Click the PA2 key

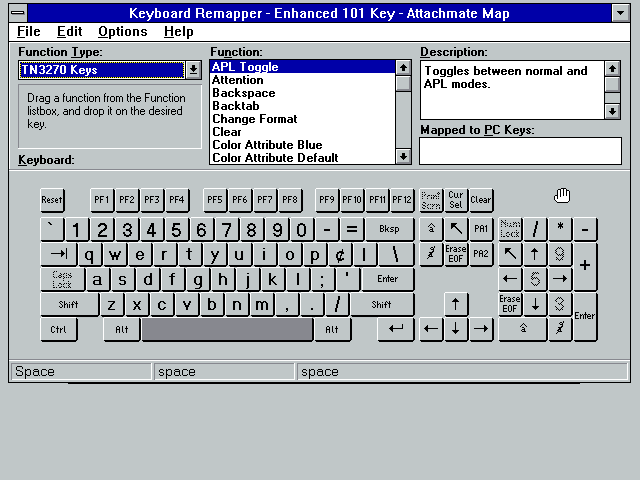point(481,254)
